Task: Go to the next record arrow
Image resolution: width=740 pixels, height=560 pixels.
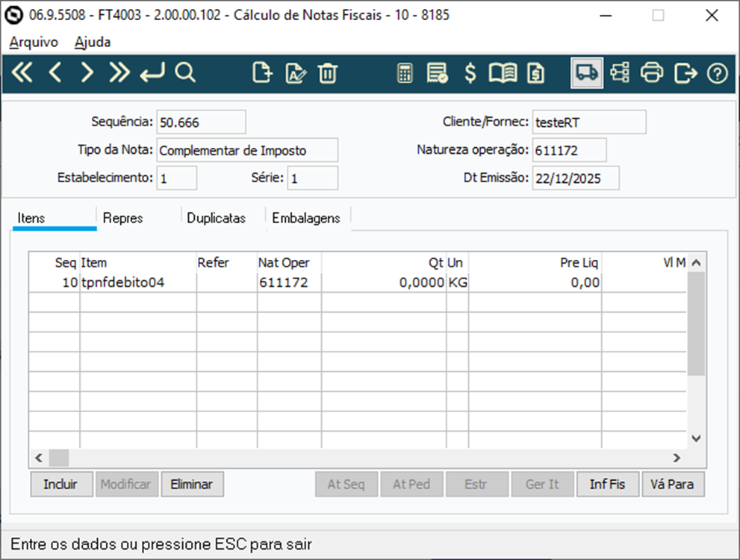Action: coord(87,73)
